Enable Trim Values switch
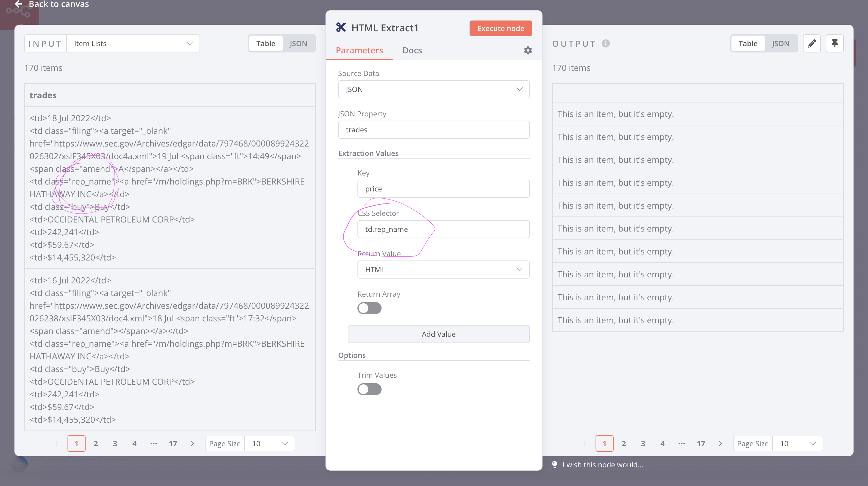This screenshot has width=868, height=486. point(369,389)
